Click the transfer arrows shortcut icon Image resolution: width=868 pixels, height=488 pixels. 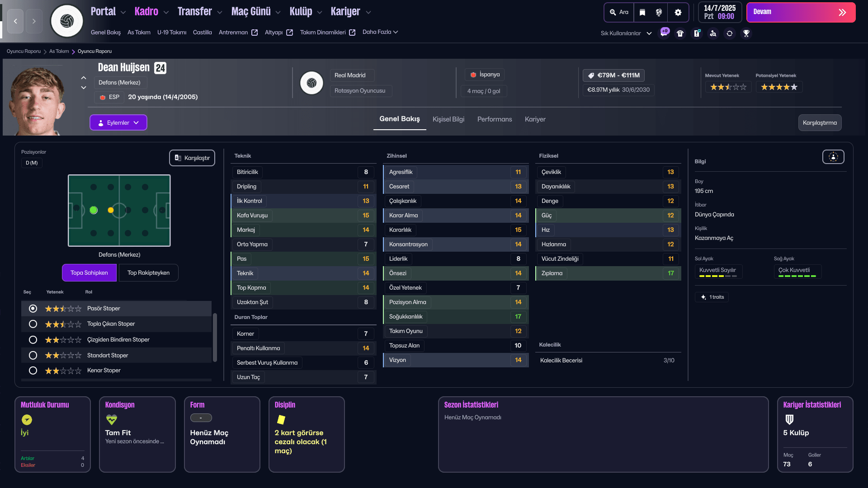pyautogui.click(x=729, y=33)
